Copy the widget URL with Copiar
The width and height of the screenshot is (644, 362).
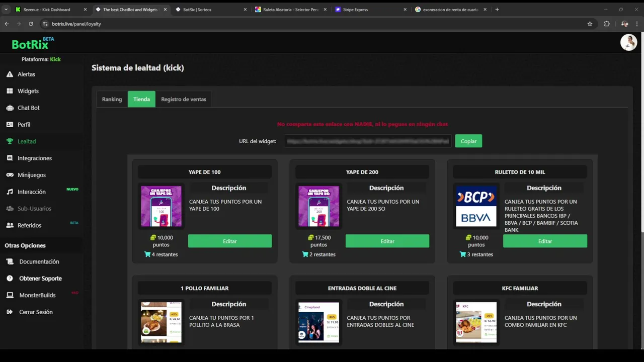tap(468, 141)
